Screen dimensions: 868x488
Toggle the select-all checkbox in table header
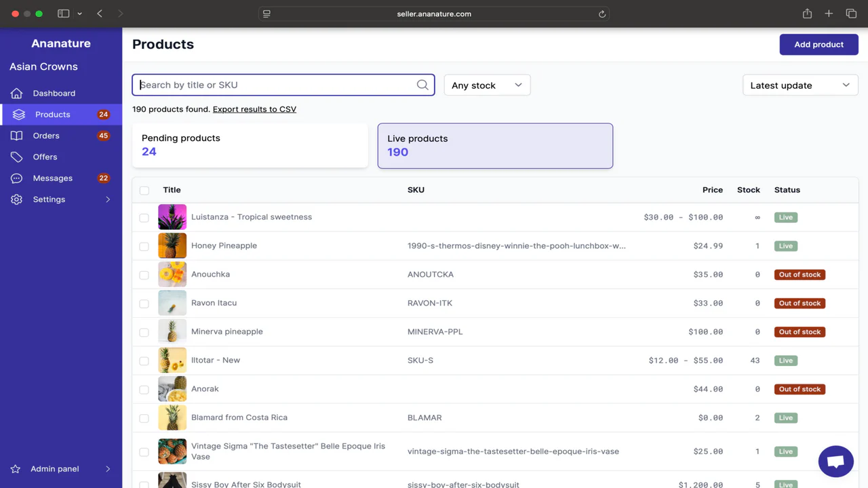[144, 190]
